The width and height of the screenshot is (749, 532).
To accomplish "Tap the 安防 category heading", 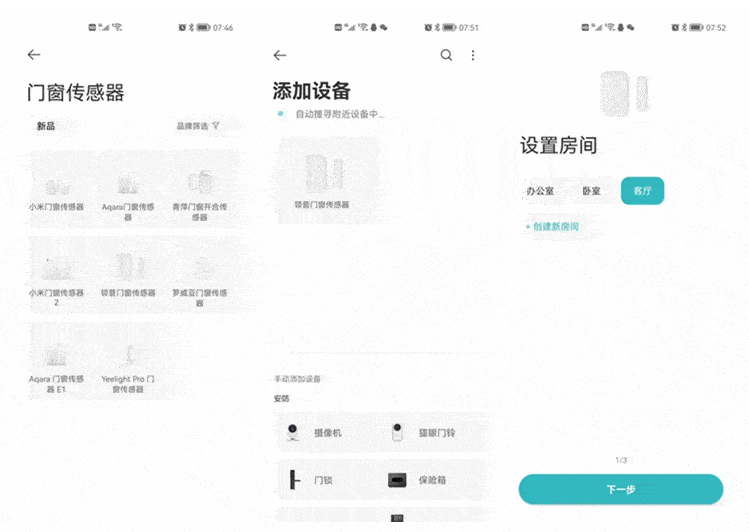I will point(281,398).
